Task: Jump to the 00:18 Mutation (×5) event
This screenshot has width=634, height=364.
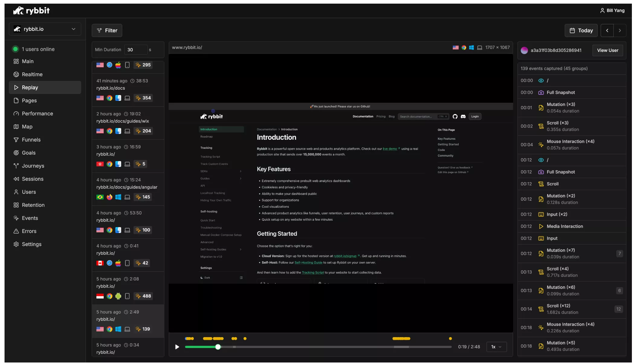Action: coord(572,346)
